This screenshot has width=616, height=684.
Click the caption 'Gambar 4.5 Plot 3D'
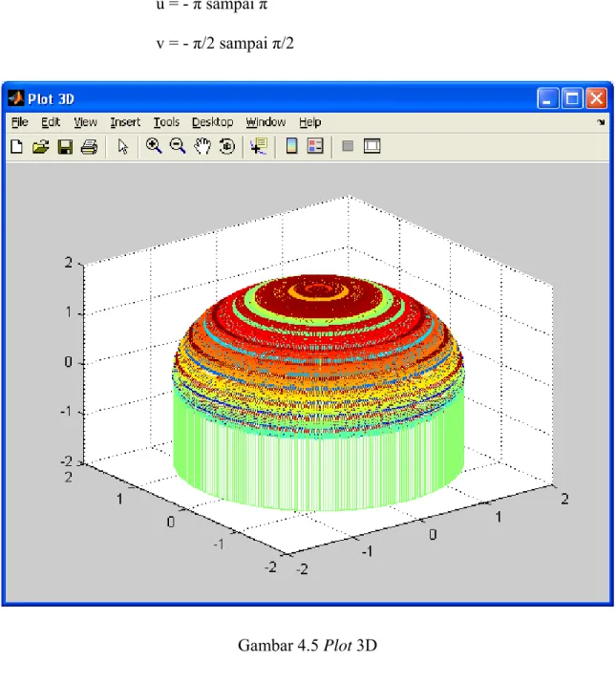[308, 645]
